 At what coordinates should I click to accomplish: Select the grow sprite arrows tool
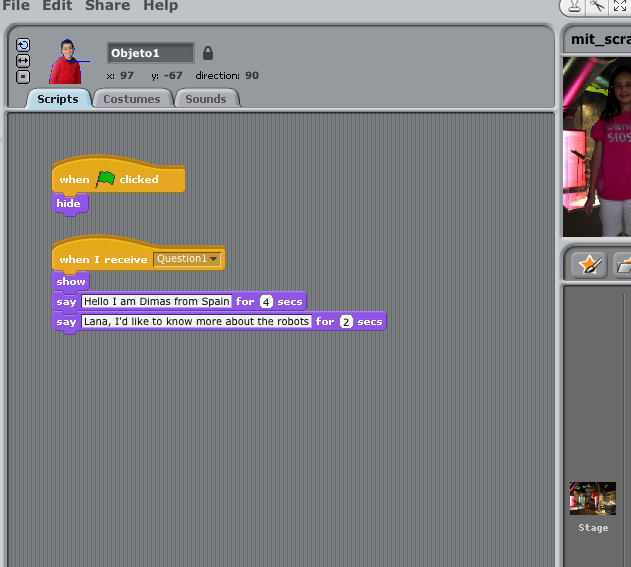point(620,6)
